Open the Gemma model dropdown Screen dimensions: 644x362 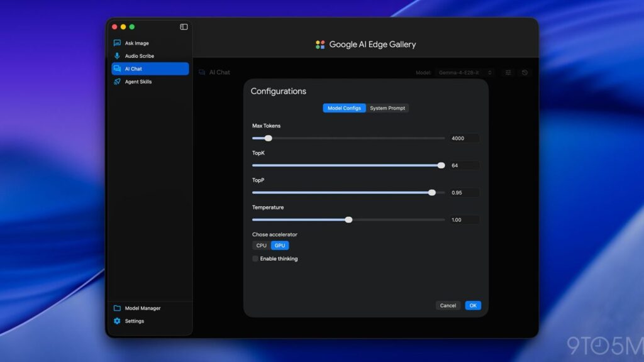[x=465, y=72]
